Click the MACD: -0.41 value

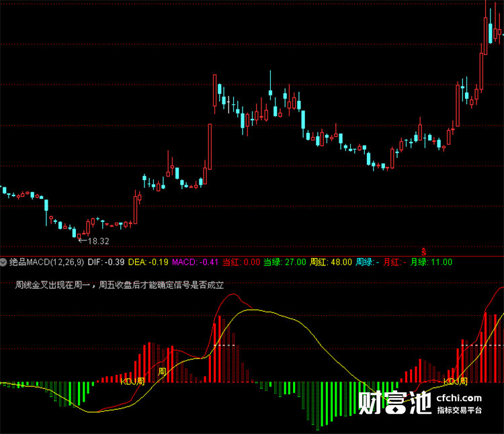195,262
